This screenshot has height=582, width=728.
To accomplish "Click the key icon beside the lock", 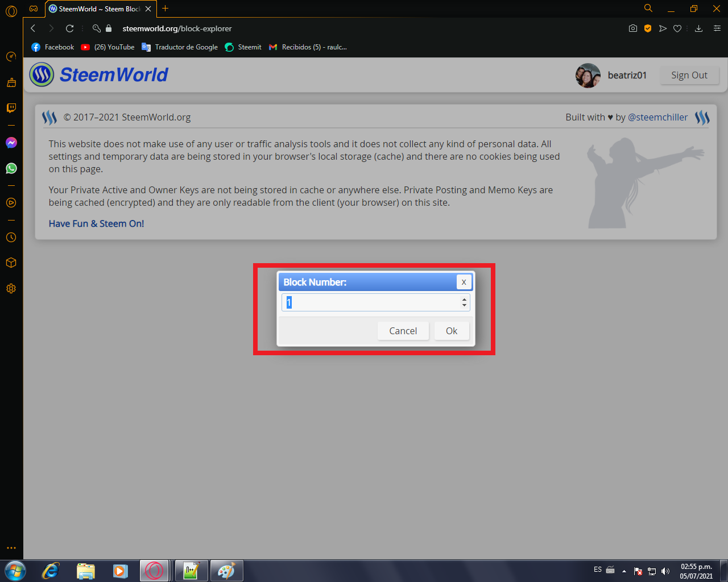I will tap(97, 28).
